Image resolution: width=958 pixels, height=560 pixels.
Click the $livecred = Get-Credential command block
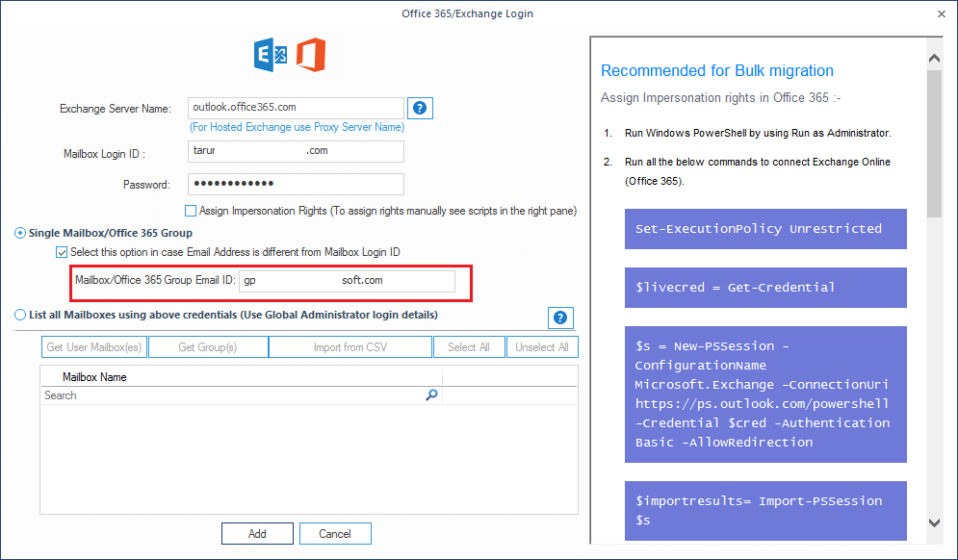point(765,288)
